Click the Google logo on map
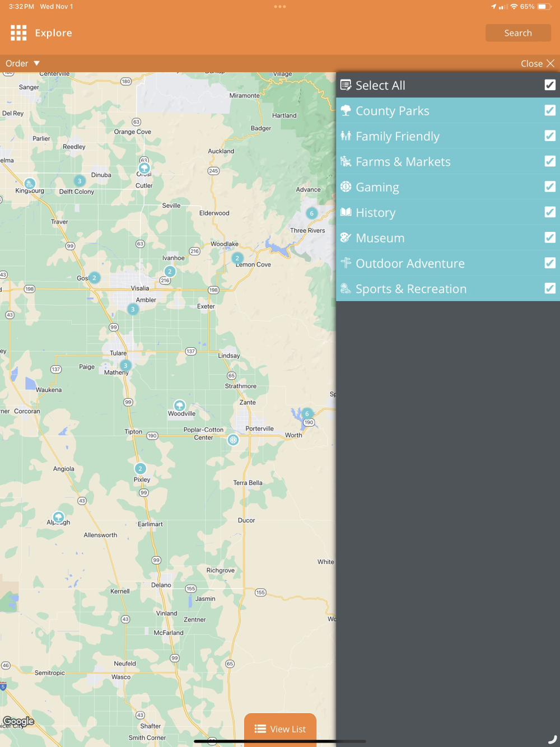The image size is (560, 747). point(18,721)
